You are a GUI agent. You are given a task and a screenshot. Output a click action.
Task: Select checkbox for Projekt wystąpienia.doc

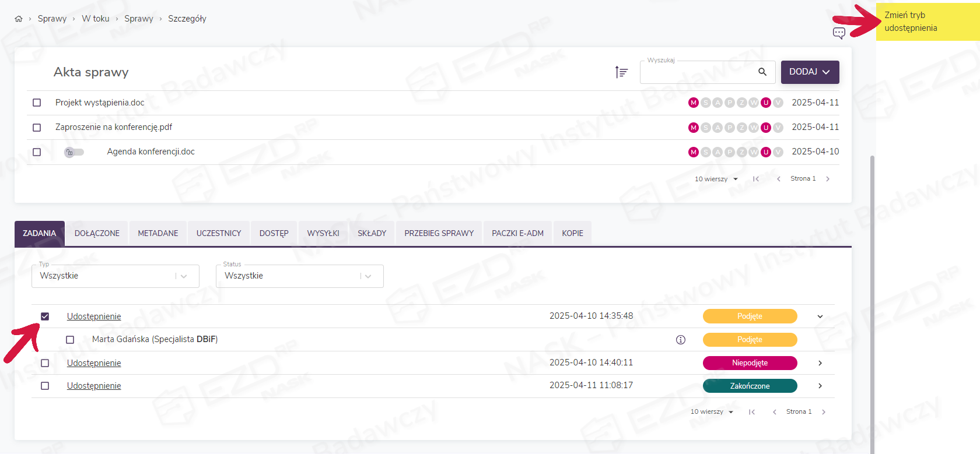point(37,103)
